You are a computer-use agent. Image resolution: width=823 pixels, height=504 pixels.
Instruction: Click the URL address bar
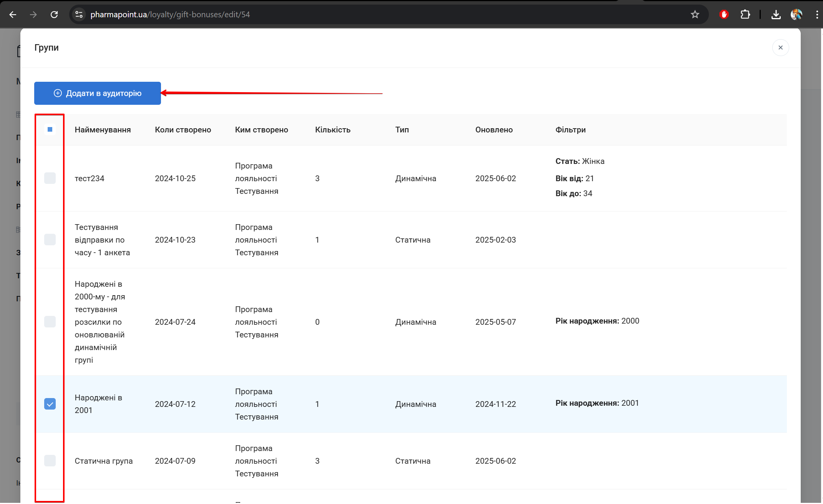coord(346,15)
